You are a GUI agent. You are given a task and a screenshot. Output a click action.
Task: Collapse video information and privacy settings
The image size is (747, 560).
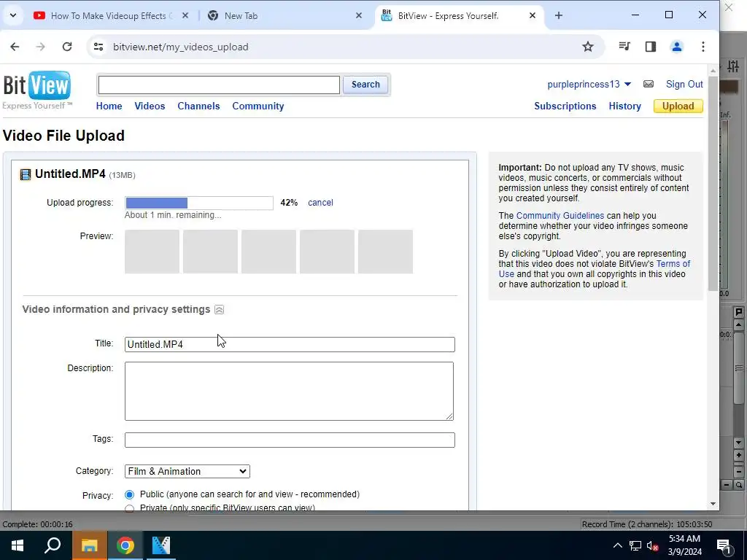(x=219, y=309)
